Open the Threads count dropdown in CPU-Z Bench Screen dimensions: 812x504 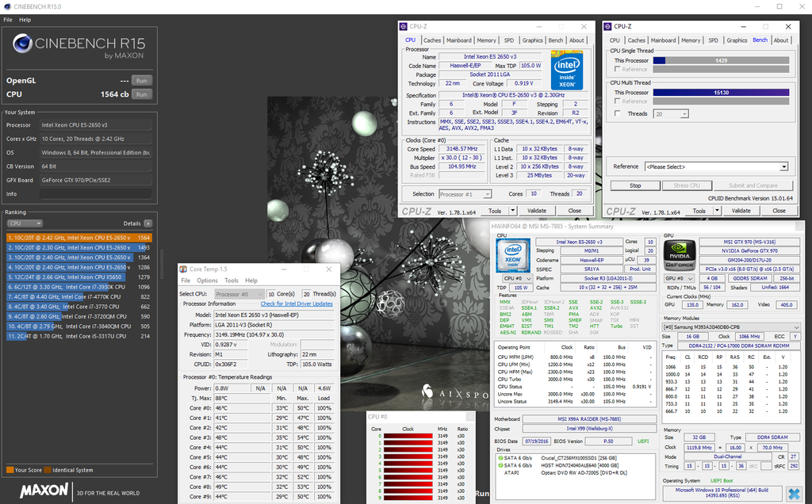[671, 114]
